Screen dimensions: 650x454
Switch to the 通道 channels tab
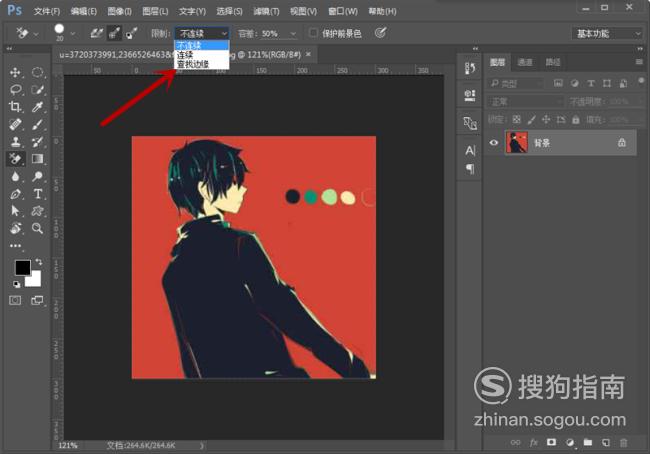(525, 62)
